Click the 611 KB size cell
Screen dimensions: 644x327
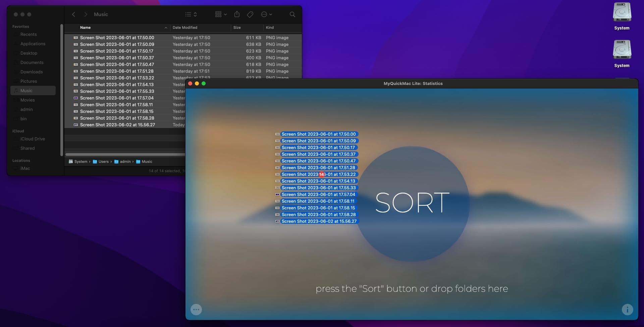253,38
